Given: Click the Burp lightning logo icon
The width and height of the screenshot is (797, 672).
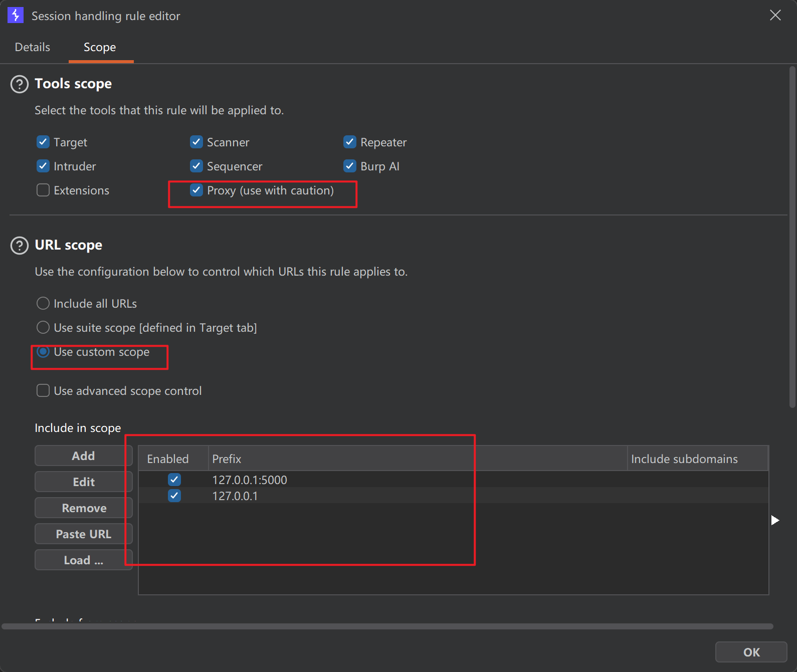Looking at the screenshot, I should [x=16, y=15].
